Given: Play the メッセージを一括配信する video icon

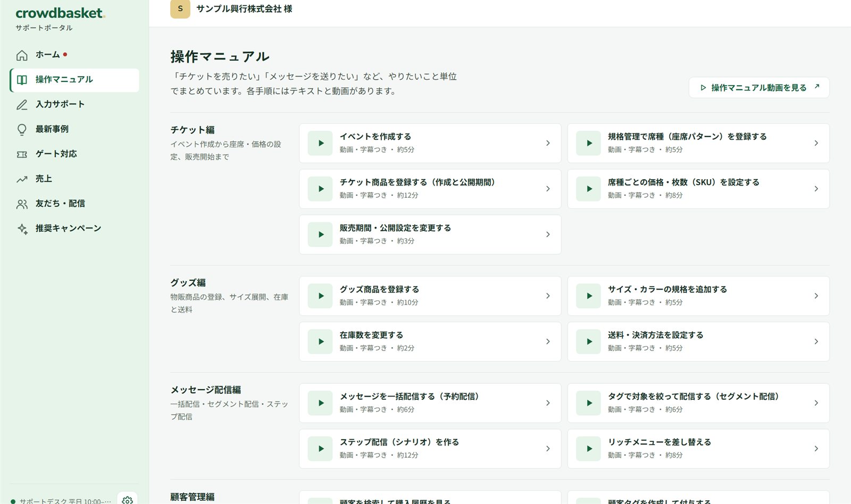Looking at the screenshot, I should [x=320, y=403].
